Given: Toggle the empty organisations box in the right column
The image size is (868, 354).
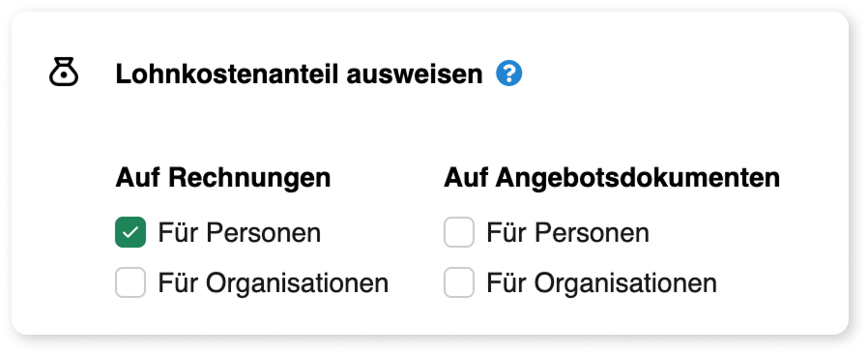Looking at the screenshot, I should (x=459, y=282).
